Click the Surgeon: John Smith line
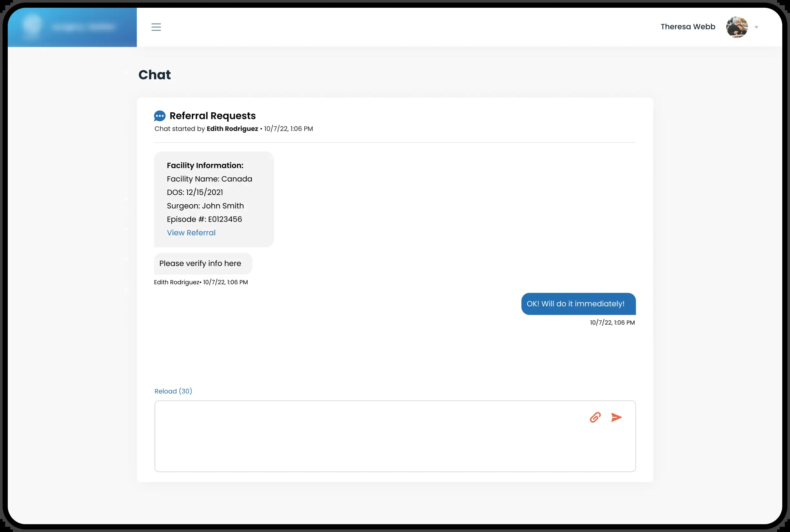The image size is (790, 532). click(205, 206)
